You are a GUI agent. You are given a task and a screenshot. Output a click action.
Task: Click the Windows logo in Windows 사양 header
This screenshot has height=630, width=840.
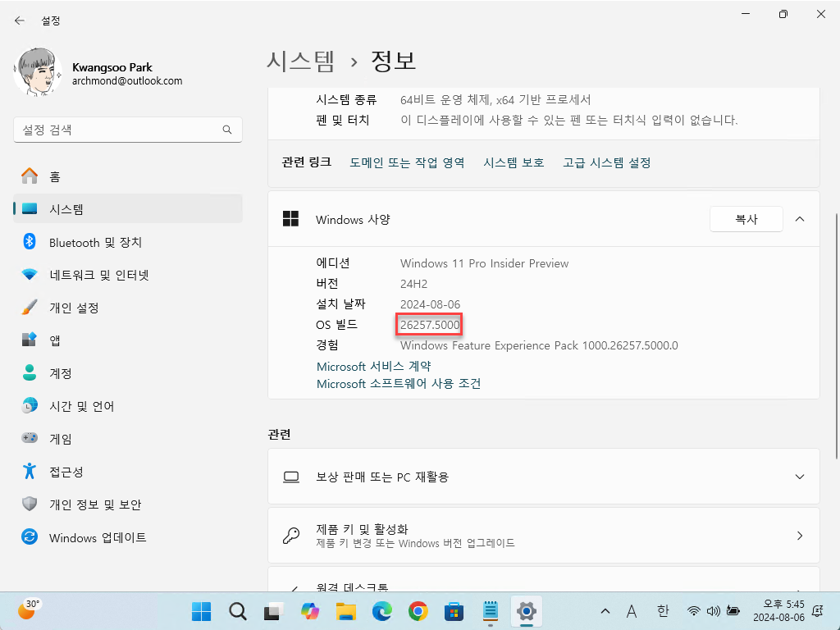tap(290, 218)
